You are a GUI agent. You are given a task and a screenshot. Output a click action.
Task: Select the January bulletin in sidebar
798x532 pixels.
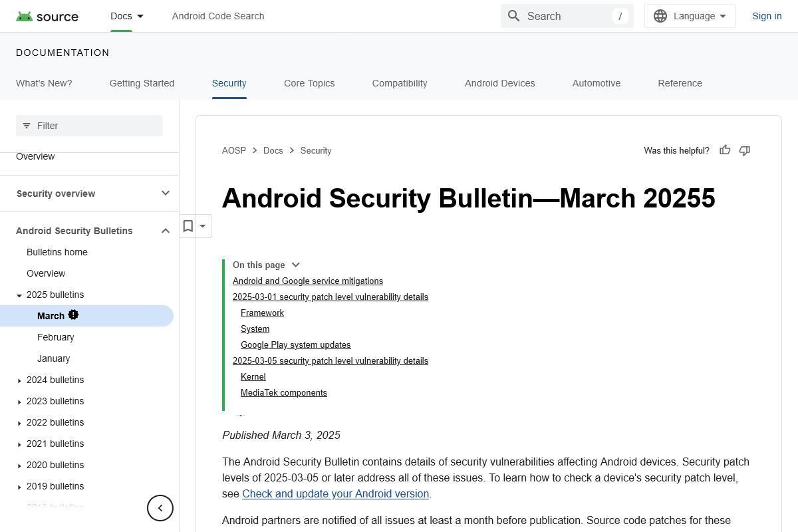click(x=54, y=358)
